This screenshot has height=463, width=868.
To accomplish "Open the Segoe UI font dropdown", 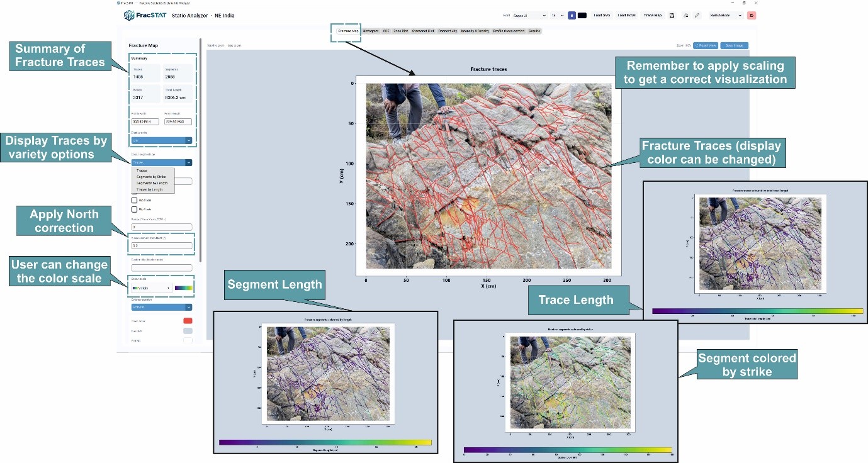I will [x=530, y=15].
